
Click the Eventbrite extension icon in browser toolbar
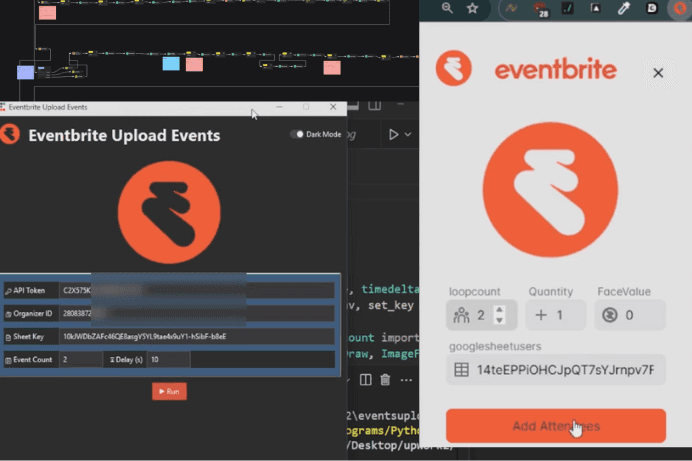click(680, 8)
